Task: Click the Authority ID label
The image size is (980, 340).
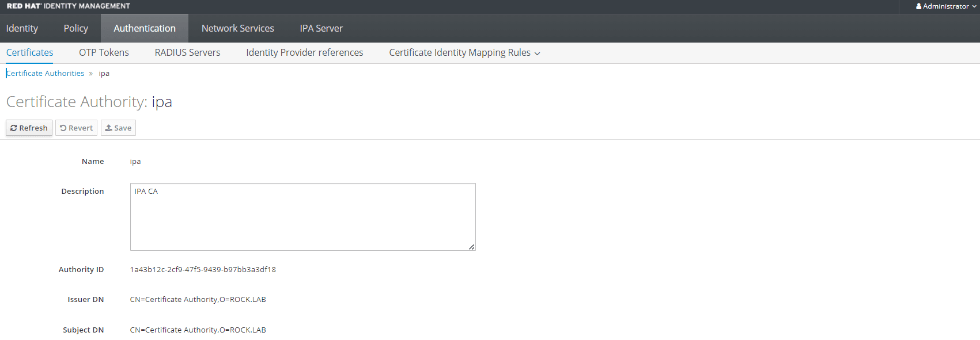Action: [x=81, y=269]
